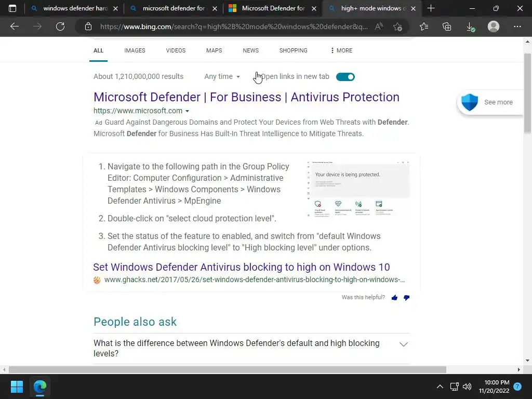Close the 'windows defender hard' tab
The height and width of the screenshot is (399, 532).
(x=115, y=9)
